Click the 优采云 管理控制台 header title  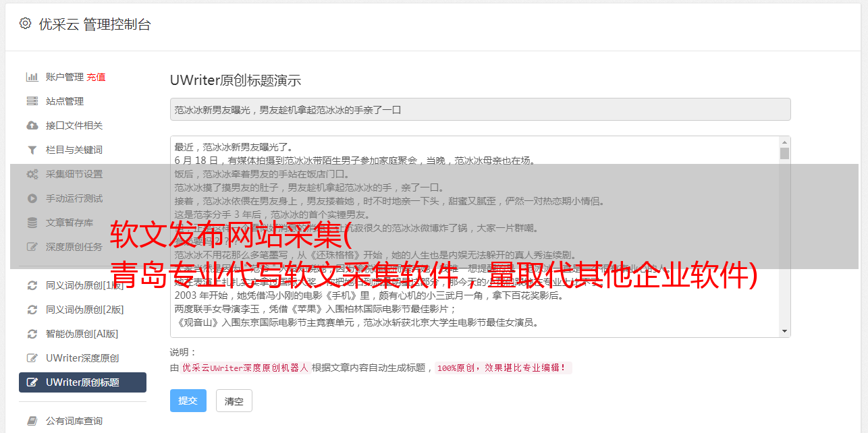[94, 24]
